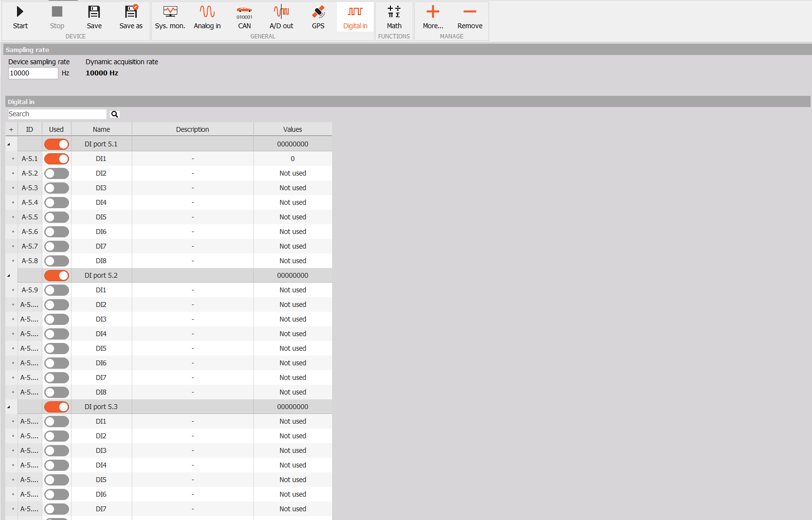Open Math functions
The width and height of the screenshot is (812, 520).
[394, 18]
